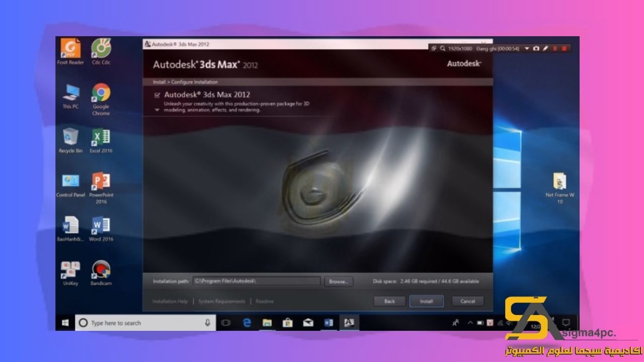This screenshot has height=362, width=644.
Task: Select the Recycle Bin icon
Action: (70, 140)
